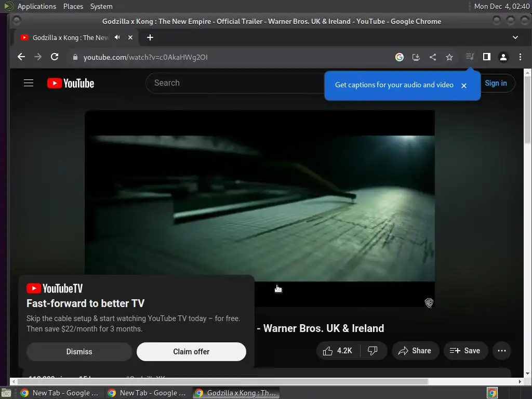Click the YouTube TV logo in promo

tap(55, 288)
